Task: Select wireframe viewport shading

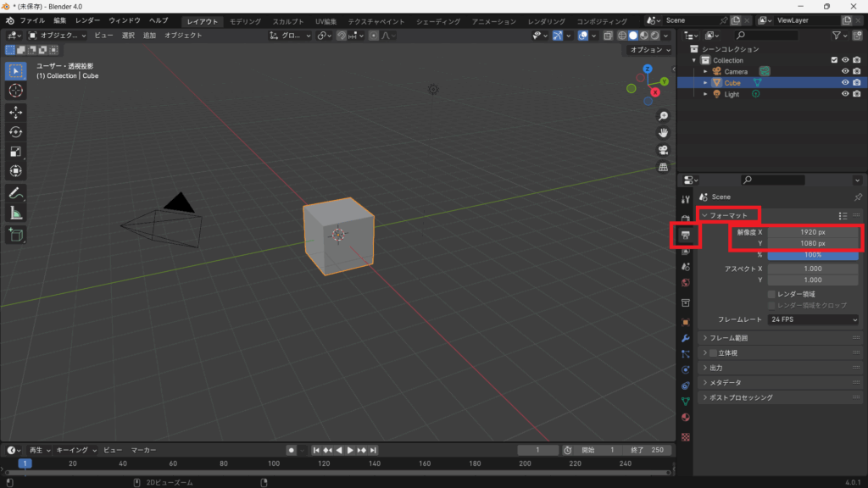Action: click(x=622, y=36)
